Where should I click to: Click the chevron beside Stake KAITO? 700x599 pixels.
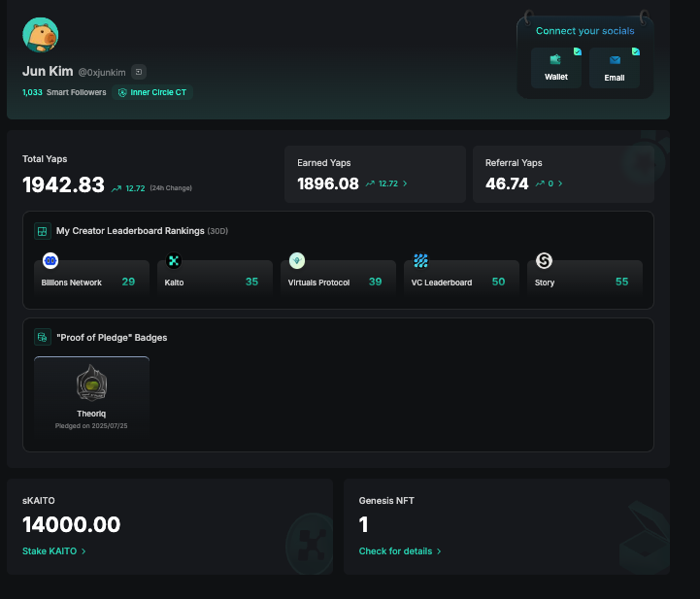click(x=83, y=551)
